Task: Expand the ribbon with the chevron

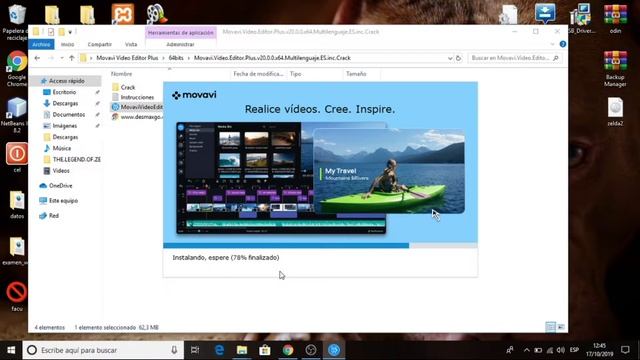Action: 552,44
